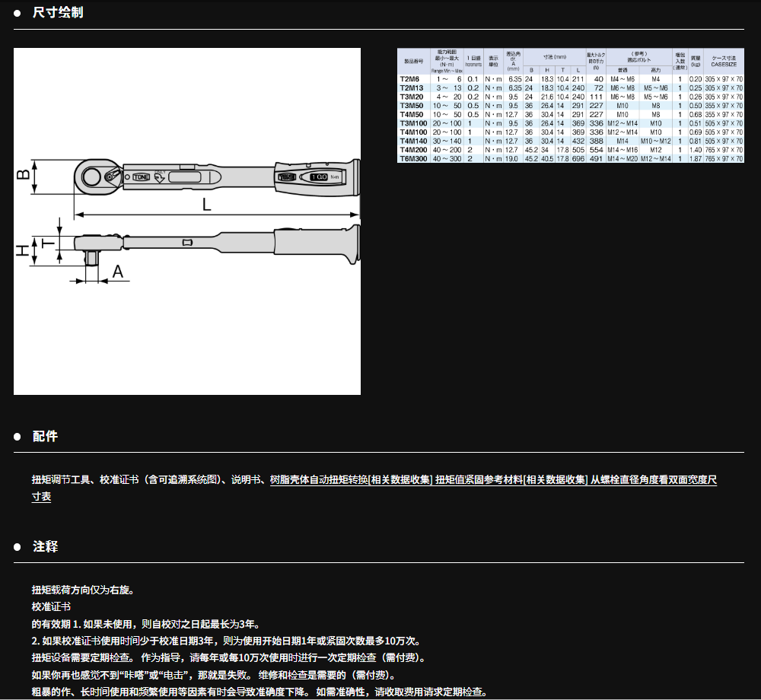Click the 注释 section heading
This screenshot has width=761, height=700.
click(45, 546)
